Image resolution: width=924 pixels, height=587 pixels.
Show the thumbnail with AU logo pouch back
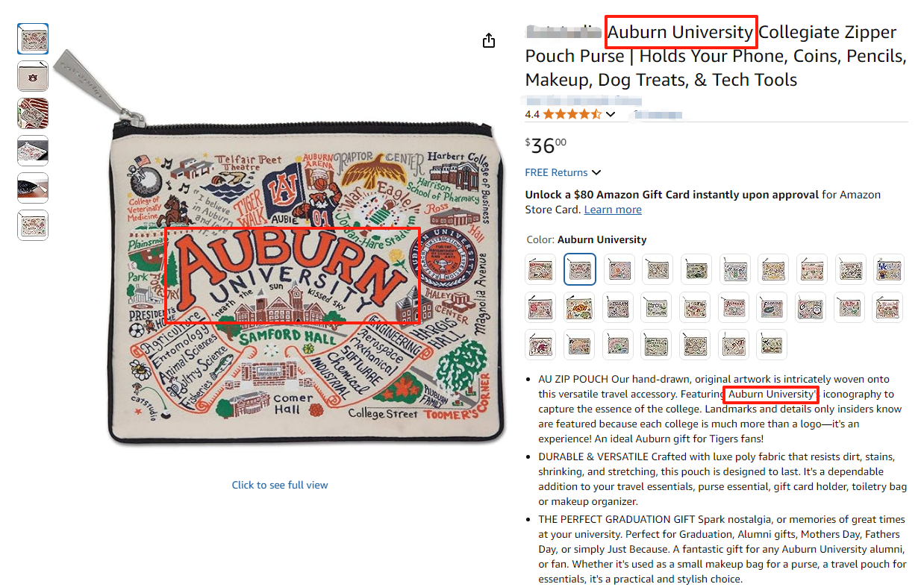pyautogui.click(x=33, y=76)
